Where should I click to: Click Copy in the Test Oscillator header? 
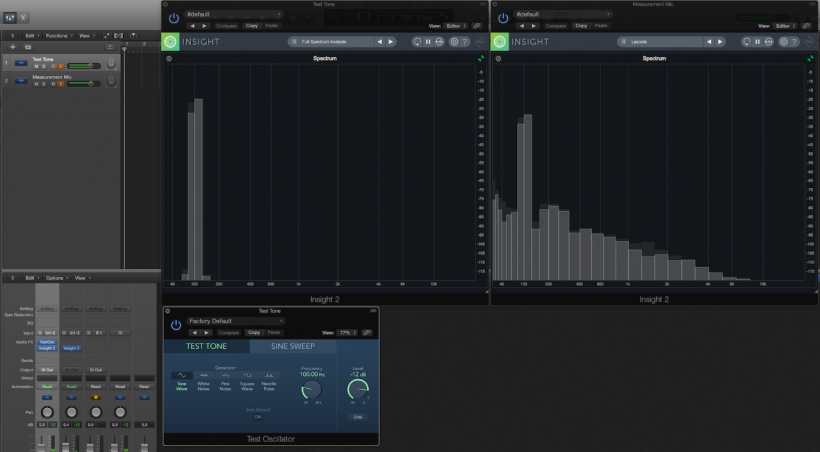tap(253, 332)
